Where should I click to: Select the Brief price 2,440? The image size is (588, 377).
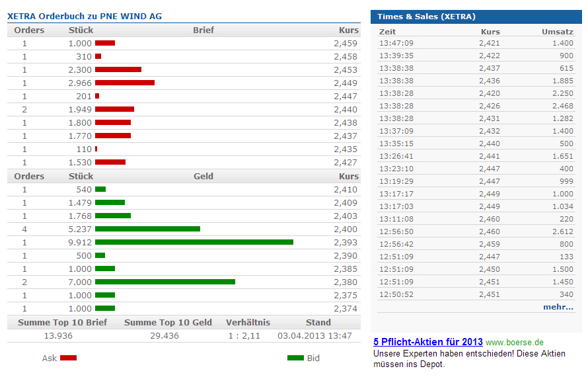(346, 110)
